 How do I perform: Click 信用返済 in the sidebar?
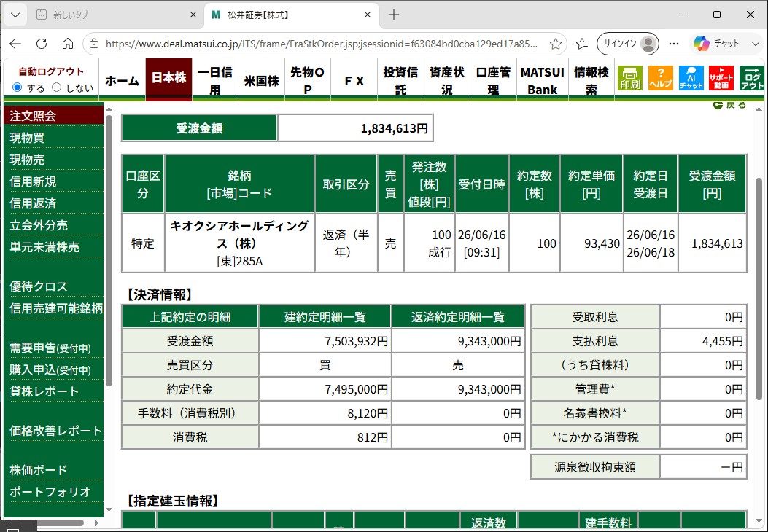pos(33,203)
